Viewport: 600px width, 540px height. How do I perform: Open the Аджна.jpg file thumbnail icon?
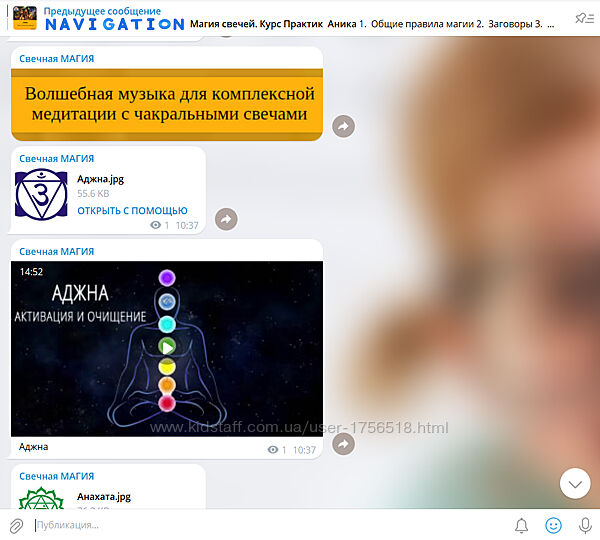(41, 195)
